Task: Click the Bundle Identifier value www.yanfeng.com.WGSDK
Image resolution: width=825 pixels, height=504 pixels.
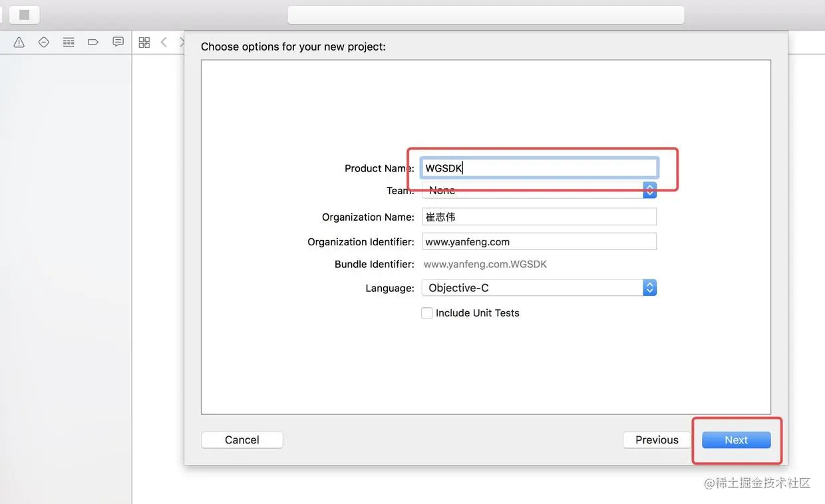Action: pyautogui.click(x=485, y=264)
